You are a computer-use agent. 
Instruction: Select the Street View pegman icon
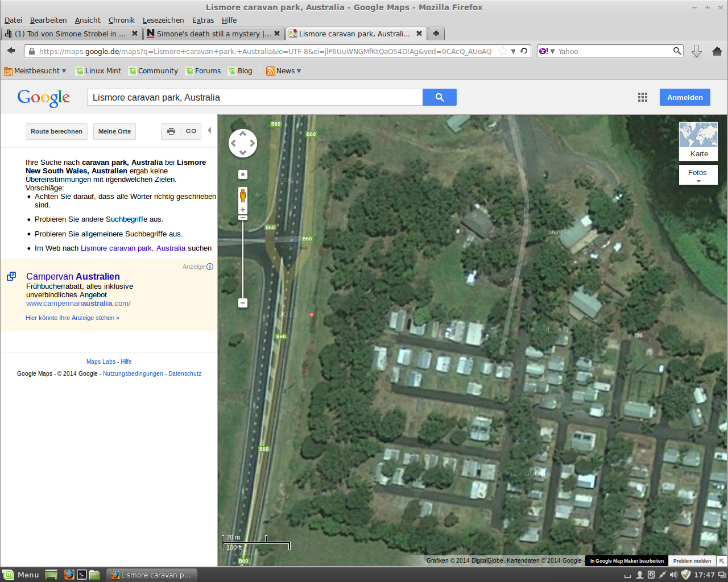(x=243, y=196)
